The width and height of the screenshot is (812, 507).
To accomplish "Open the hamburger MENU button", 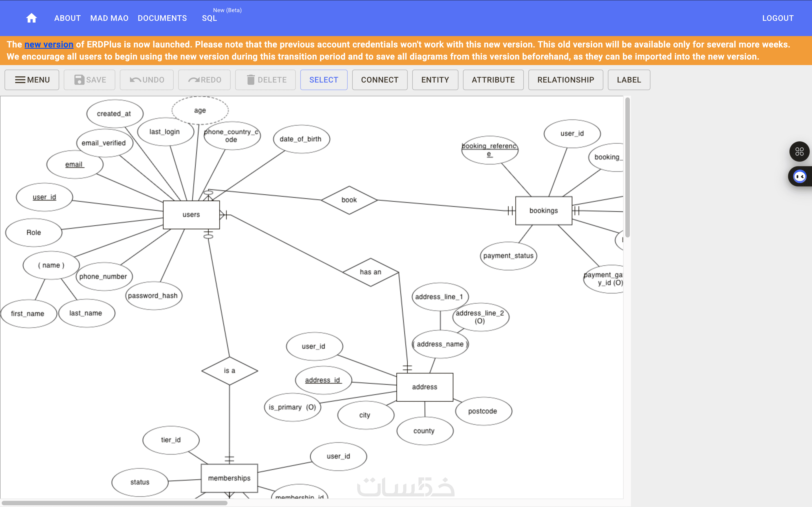I will point(32,80).
